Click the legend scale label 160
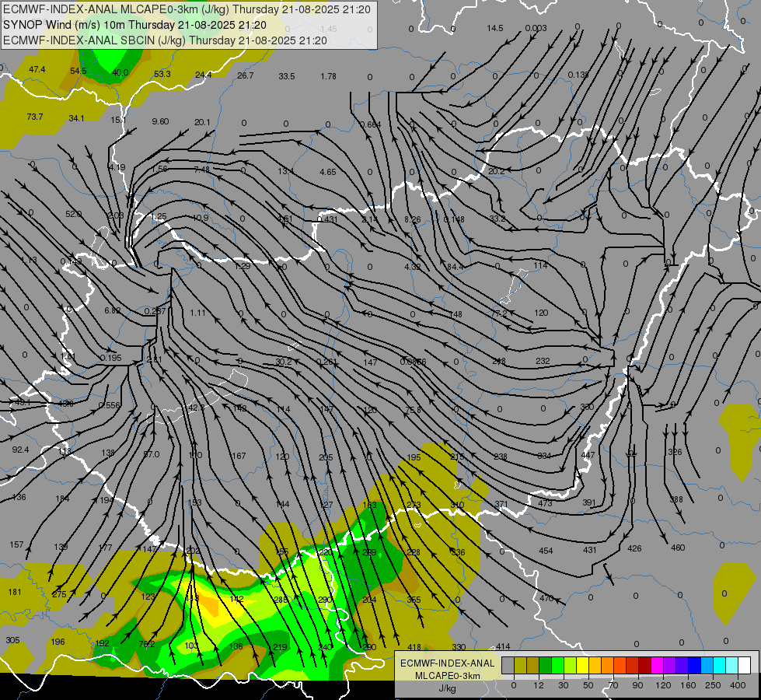Screen dimensions: 761x700 click(x=688, y=685)
